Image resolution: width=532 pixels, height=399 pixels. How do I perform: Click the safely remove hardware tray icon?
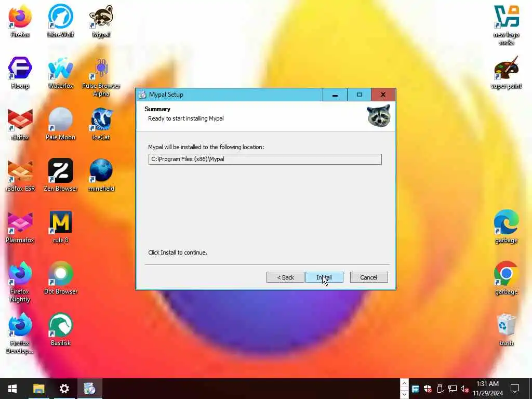(x=440, y=389)
